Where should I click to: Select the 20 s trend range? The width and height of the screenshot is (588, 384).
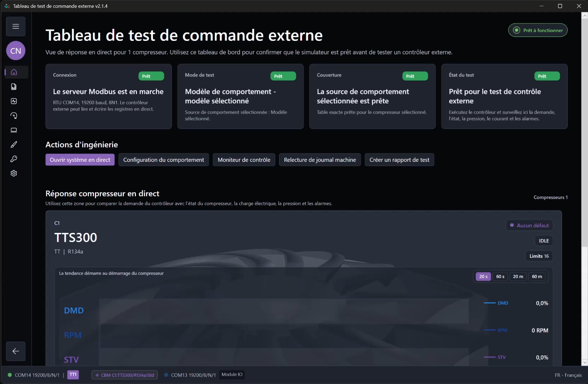coord(483,277)
